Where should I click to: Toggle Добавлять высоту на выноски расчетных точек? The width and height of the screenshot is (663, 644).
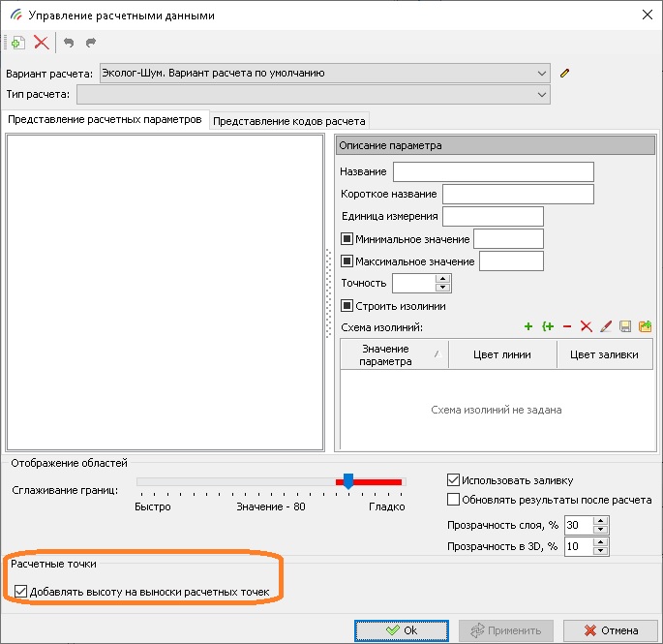[x=21, y=592]
